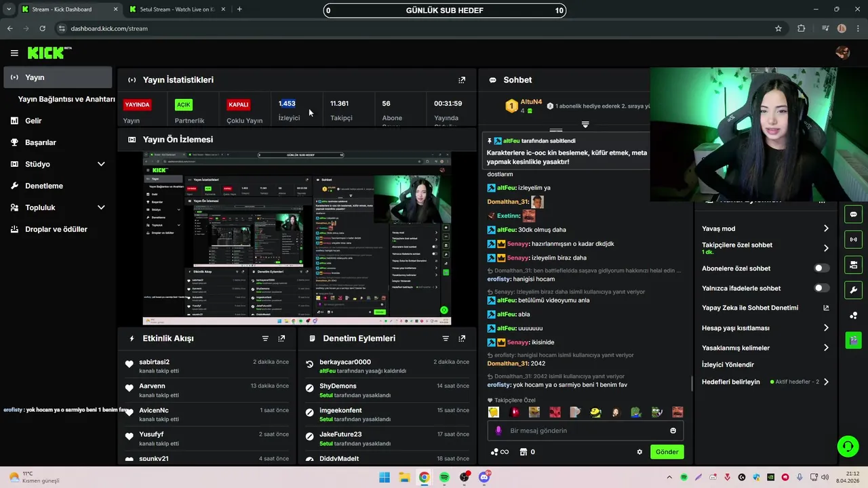Click the YAYINDA status badge
The height and width of the screenshot is (488, 868).
pyautogui.click(x=137, y=104)
